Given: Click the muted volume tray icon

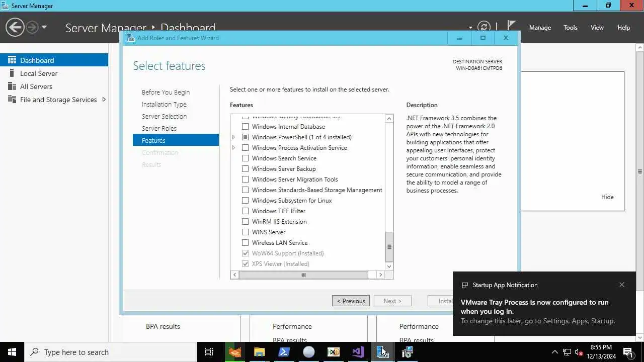Looking at the screenshot, I should tap(579, 352).
